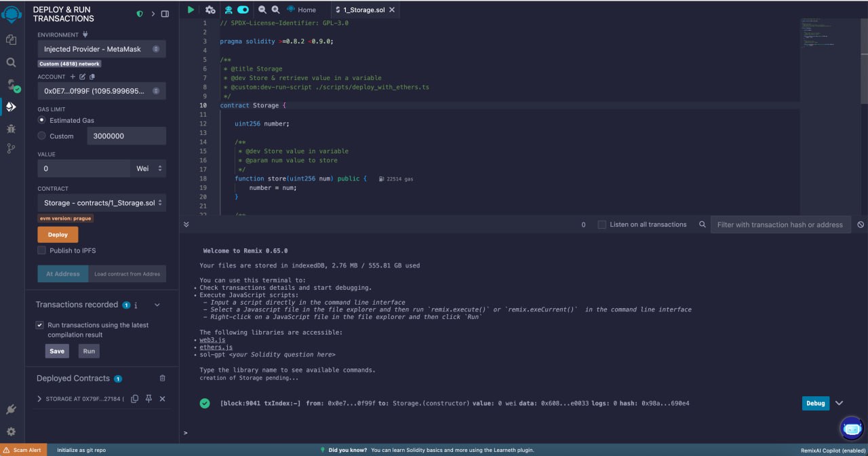Screen dimensions: 868x456
Task: Switch to the Home tab
Action: tap(301, 9)
